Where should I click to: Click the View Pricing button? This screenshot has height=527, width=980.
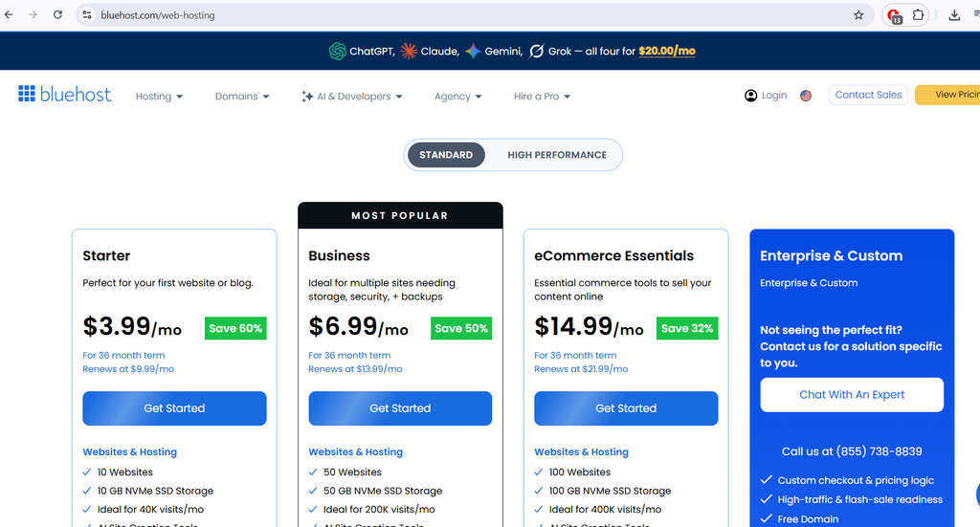point(947,95)
